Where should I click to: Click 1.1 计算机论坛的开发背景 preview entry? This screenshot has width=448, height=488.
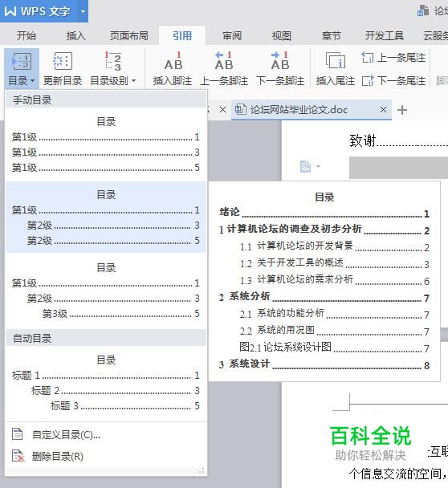335,246
